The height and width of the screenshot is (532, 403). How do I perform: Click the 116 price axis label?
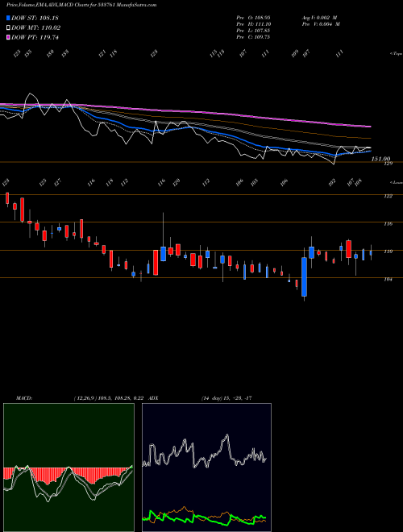pyautogui.click(x=388, y=224)
